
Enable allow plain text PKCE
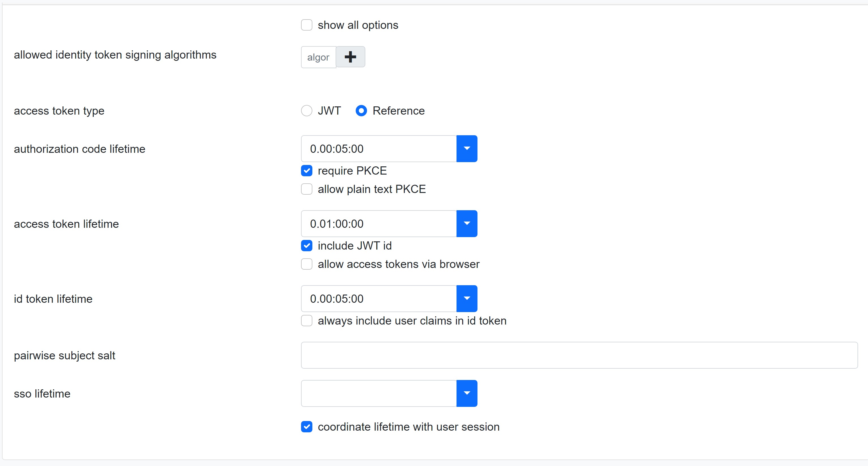pyautogui.click(x=307, y=188)
